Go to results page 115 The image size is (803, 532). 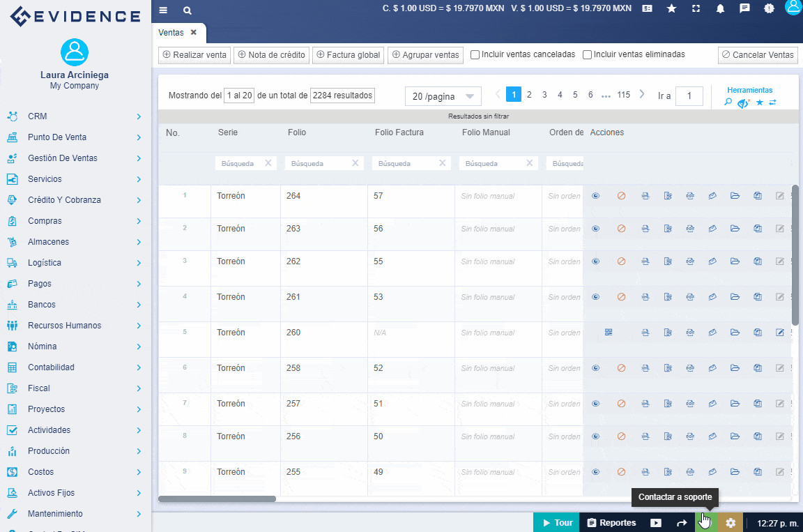(x=623, y=94)
